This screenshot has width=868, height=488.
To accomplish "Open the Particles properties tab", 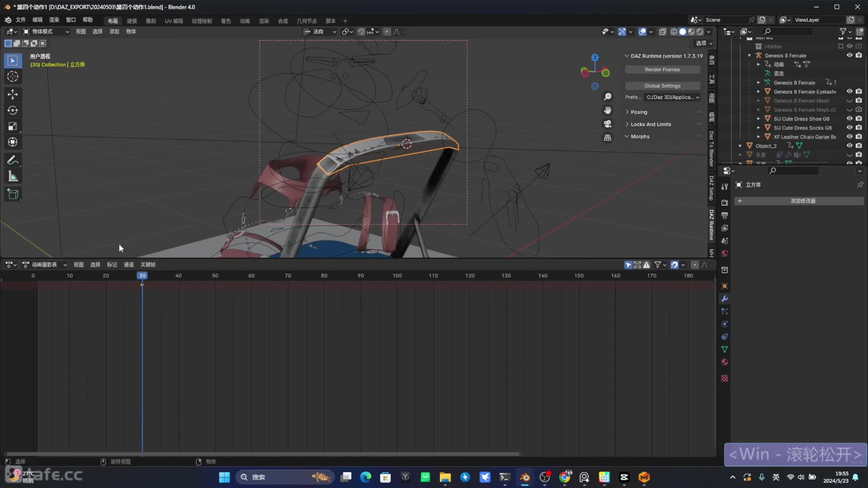I will pos(725,311).
